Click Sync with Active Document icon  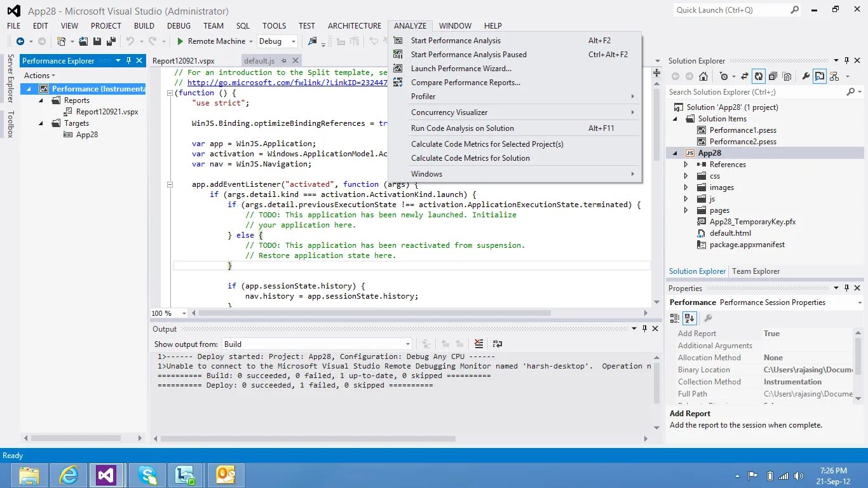pos(745,76)
